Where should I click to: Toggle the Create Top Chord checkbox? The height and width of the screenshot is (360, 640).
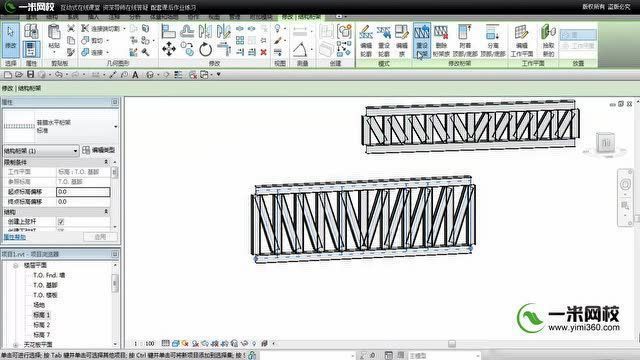click(61, 222)
